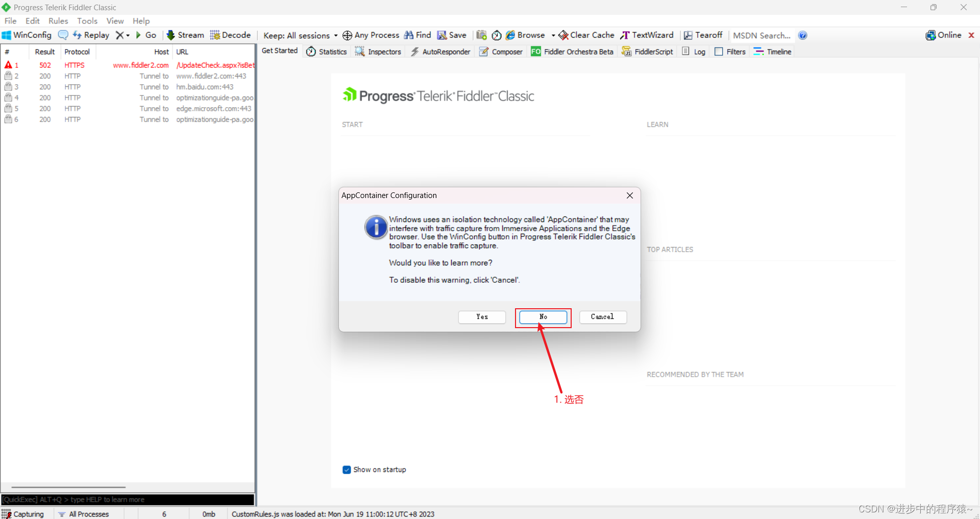Click the comment speech bubble icon
The image size is (980, 519).
tap(63, 35)
